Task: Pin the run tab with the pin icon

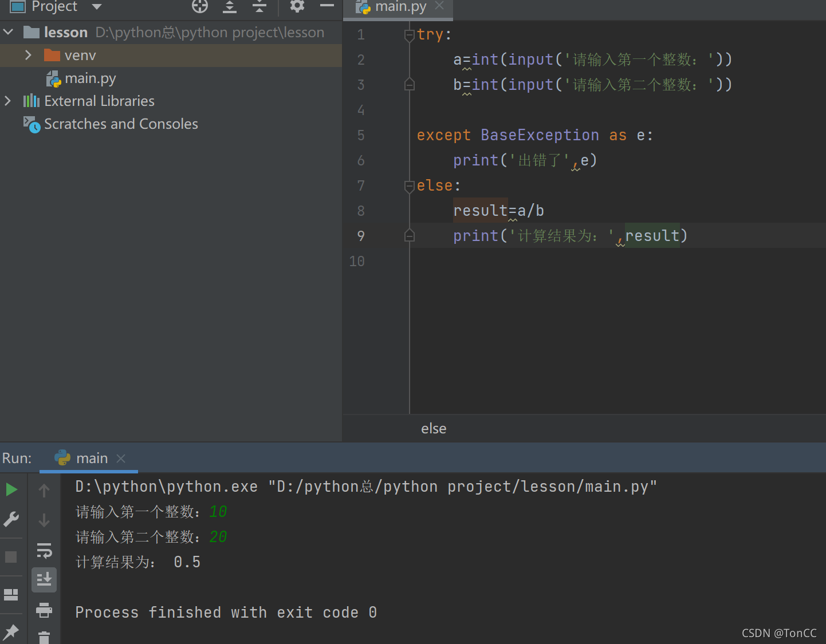Action: (11, 632)
